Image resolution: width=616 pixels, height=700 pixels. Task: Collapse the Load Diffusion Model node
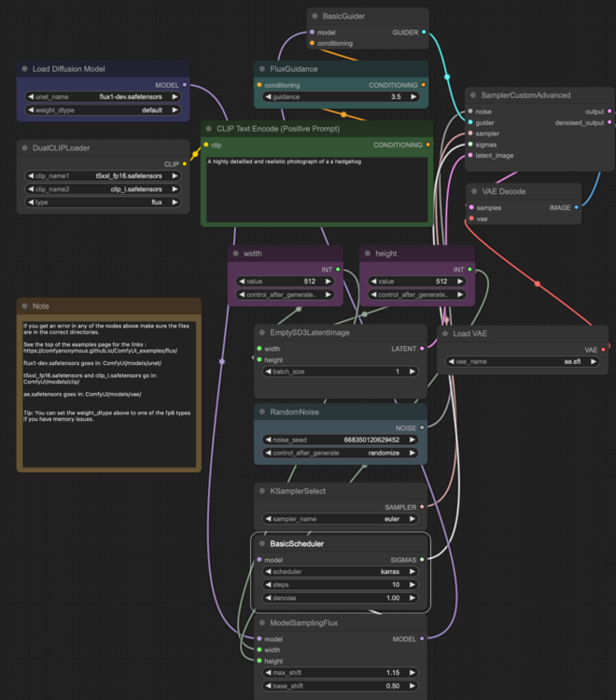tap(25, 69)
